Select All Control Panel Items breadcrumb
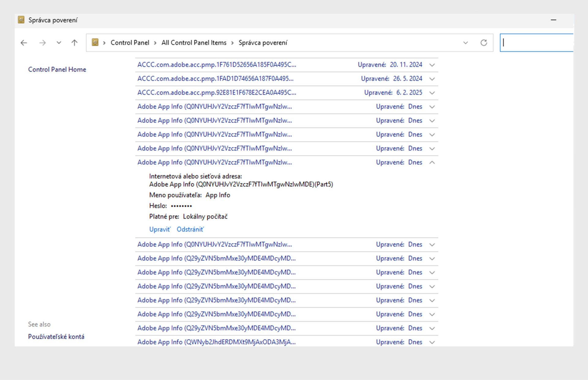This screenshot has height=380, width=588. [x=194, y=43]
